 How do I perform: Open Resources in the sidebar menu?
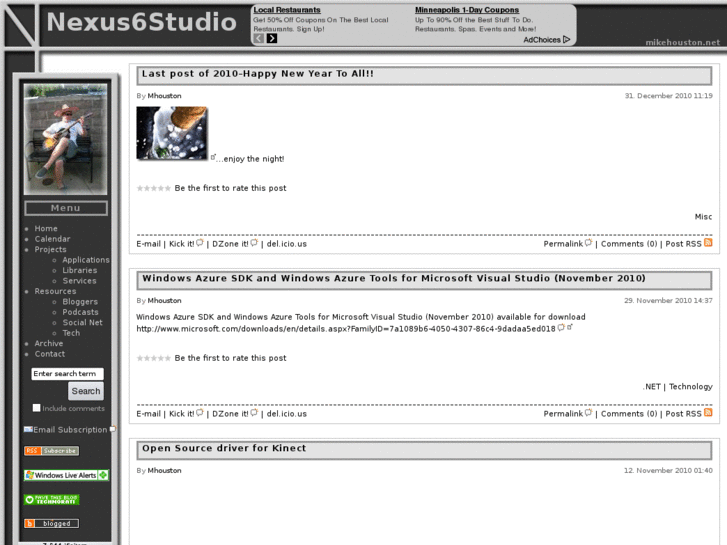click(x=55, y=291)
